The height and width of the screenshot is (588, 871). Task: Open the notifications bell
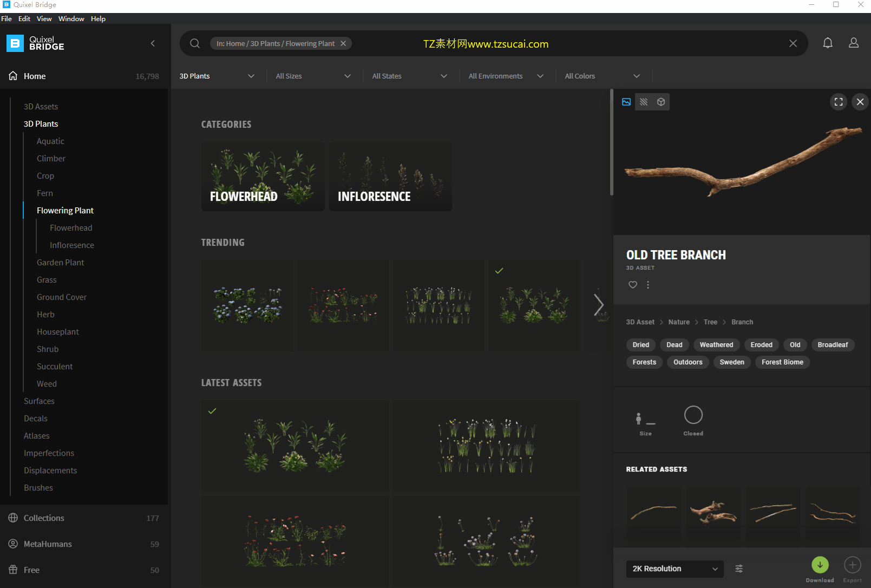828,43
